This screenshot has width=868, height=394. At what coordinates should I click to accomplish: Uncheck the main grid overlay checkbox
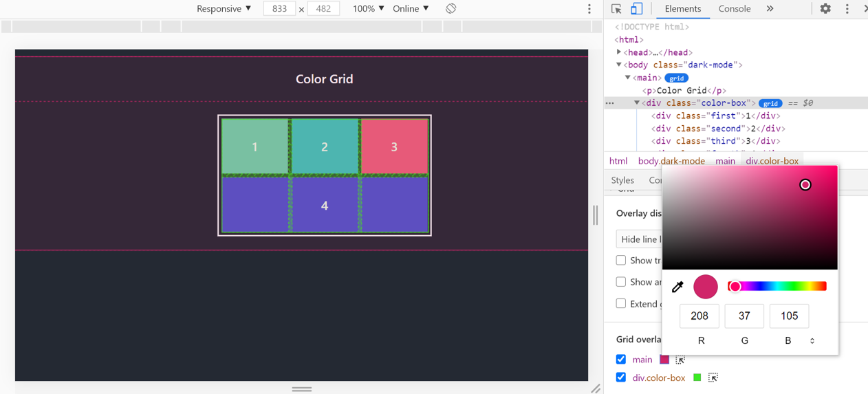pos(621,360)
